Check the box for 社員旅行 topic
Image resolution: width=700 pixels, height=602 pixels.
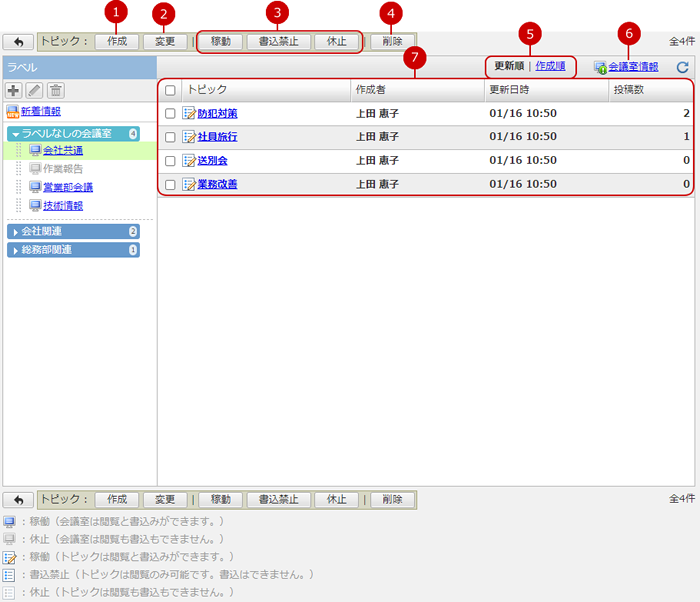pos(170,137)
